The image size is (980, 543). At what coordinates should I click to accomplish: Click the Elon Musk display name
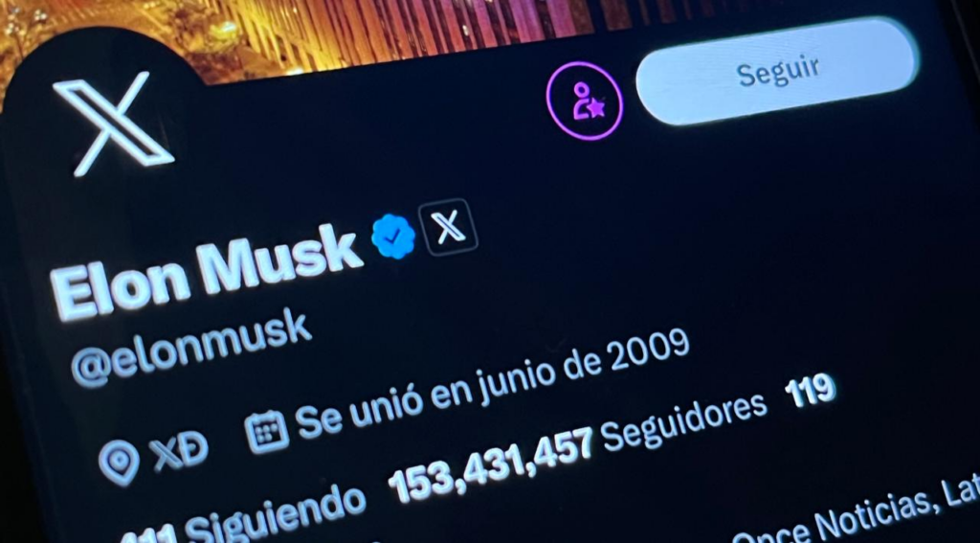207,270
